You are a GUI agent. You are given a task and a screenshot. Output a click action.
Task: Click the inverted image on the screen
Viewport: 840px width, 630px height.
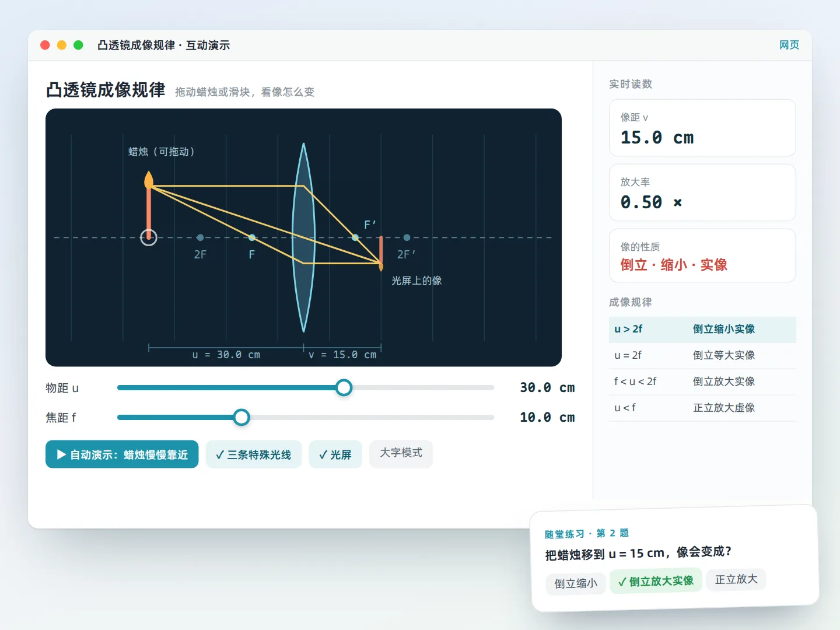[381, 253]
